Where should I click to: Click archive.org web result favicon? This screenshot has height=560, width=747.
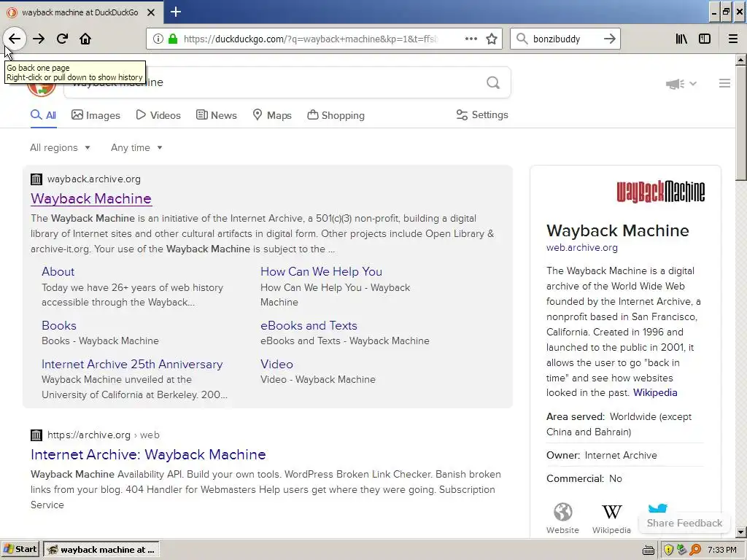pos(36,435)
